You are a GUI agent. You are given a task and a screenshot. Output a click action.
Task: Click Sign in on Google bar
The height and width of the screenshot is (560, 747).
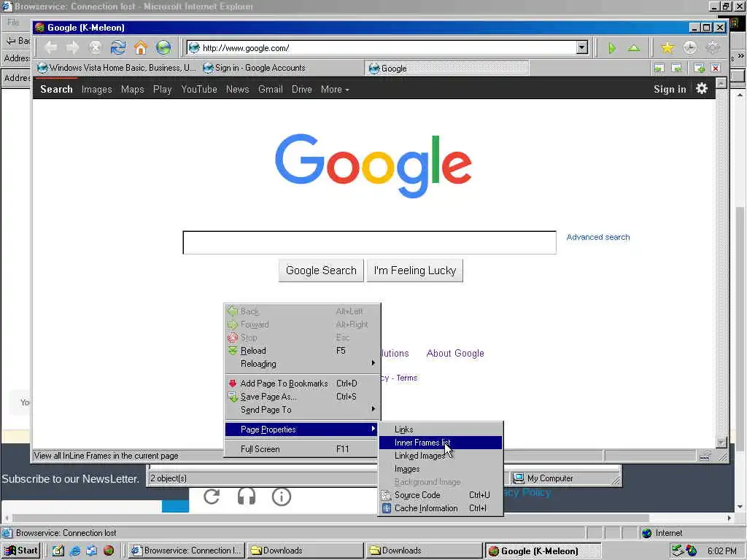click(x=670, y=89)
